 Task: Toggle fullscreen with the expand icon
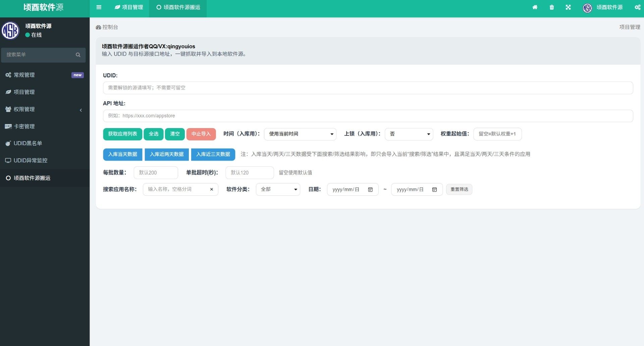click(x=568, y=7)
